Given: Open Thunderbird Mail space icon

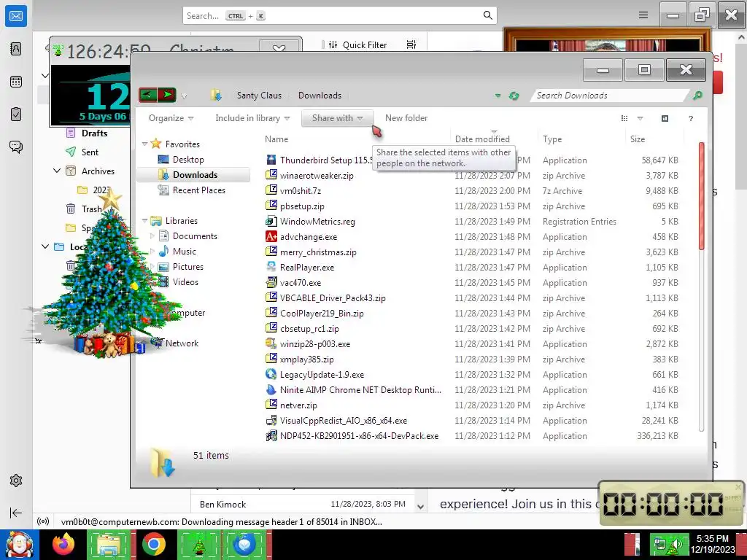Looking at the screenshot, I should pyautogui.click(x=16, y=16).
